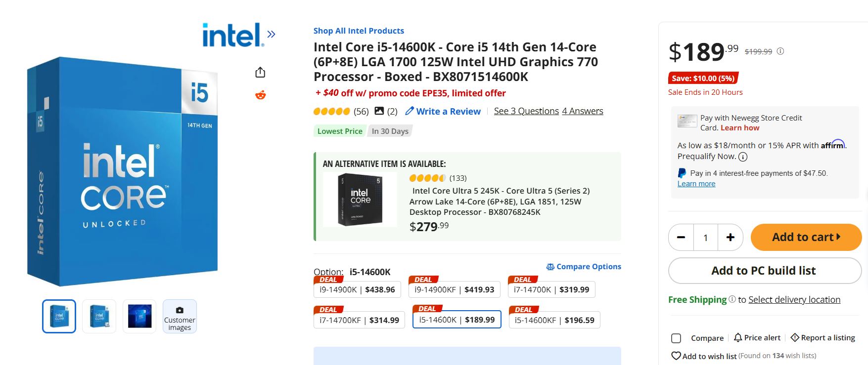
Task: Enable the Compare checkbox
Action: [676, 338]
